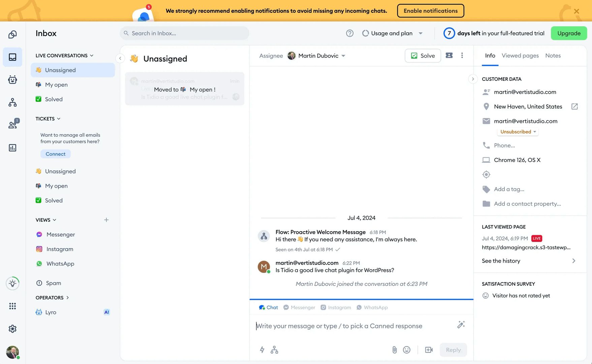This screenshot has height=364, width=592.
Task: Open the lightbulb tips icon
Action: pos(12,283)
